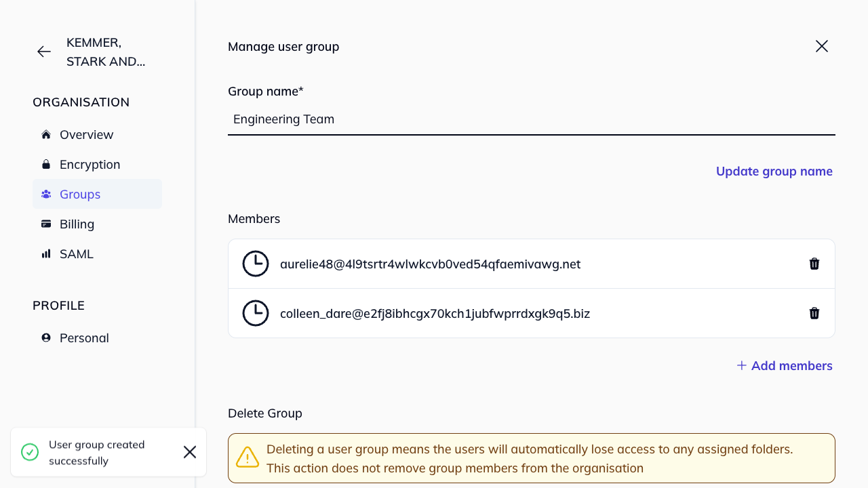Viewport: 868px width, 488px height.
Task: Click the Personal profile icon
Action: (x=45, y=337)
